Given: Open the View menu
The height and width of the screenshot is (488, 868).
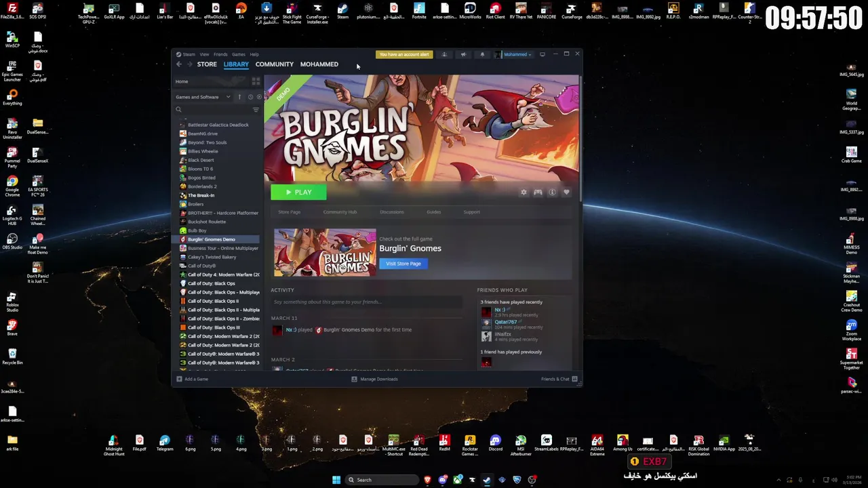Looking at the screenshot, I should click(x=204, y=54).
